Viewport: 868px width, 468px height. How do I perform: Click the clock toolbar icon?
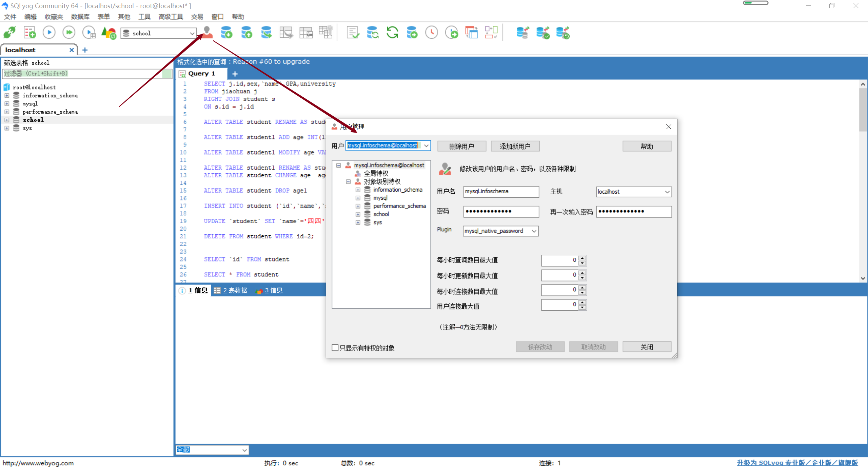[x=432, y=33]
